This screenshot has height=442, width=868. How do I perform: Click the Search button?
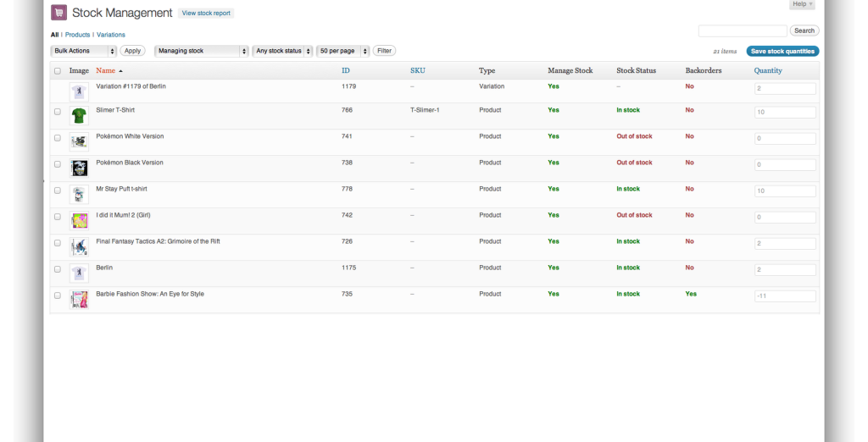pyautogui.click(x=804, y=31)
